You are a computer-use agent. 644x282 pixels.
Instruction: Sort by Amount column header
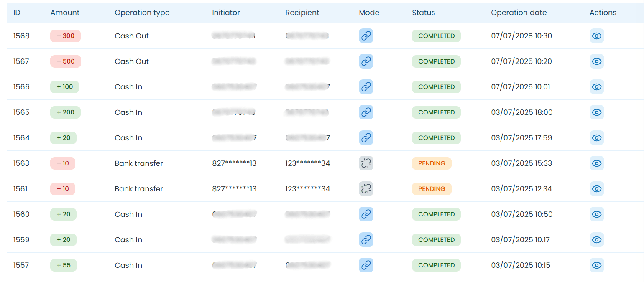[65, 13]
